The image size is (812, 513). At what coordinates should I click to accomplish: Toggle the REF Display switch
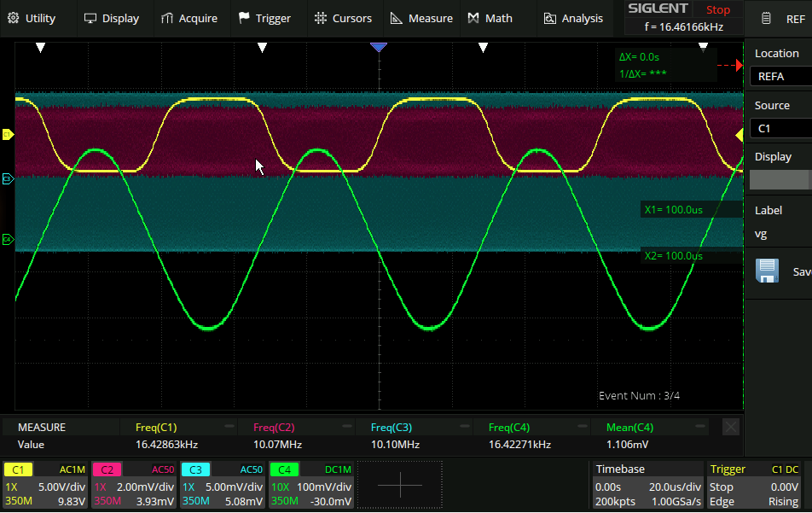(780, 179)
